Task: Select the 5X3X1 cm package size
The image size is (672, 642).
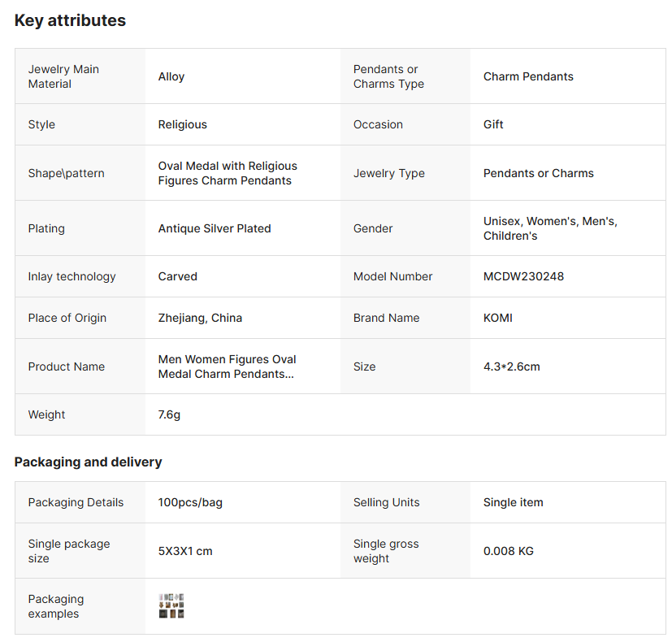Action: tap(185, 551)
